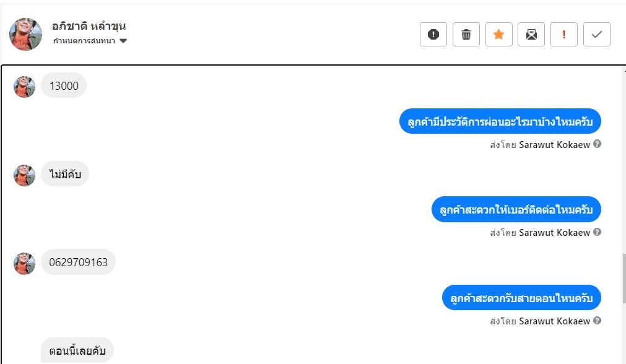Click the 13000 message bubble

(64, 86)
